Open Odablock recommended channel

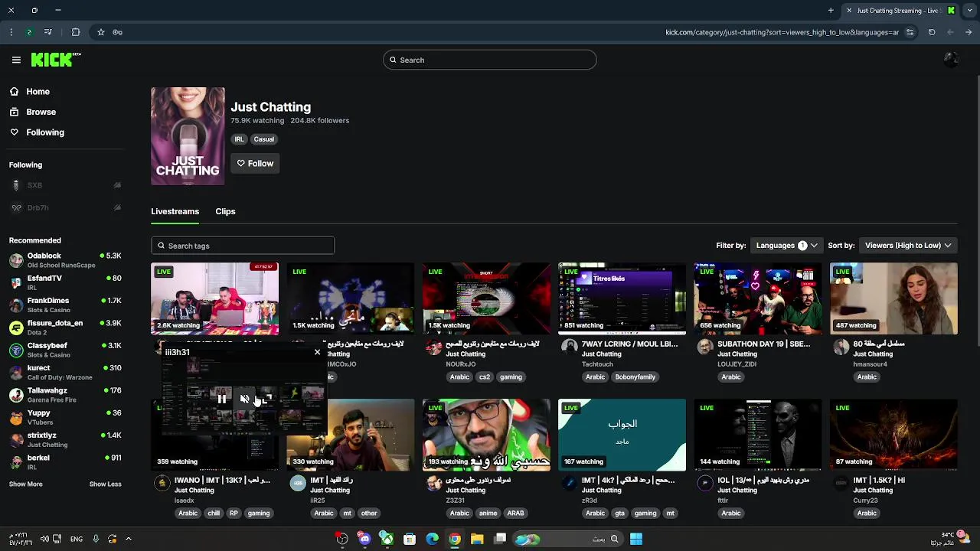click(x=65, y=260)
